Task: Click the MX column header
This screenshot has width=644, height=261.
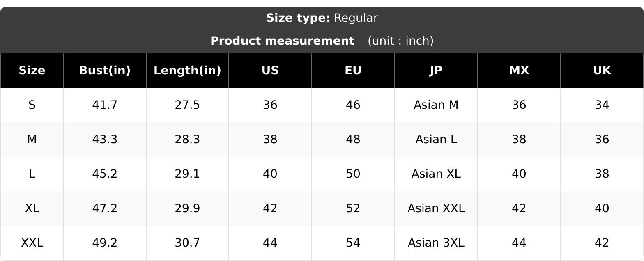Action: pos(519,71)
